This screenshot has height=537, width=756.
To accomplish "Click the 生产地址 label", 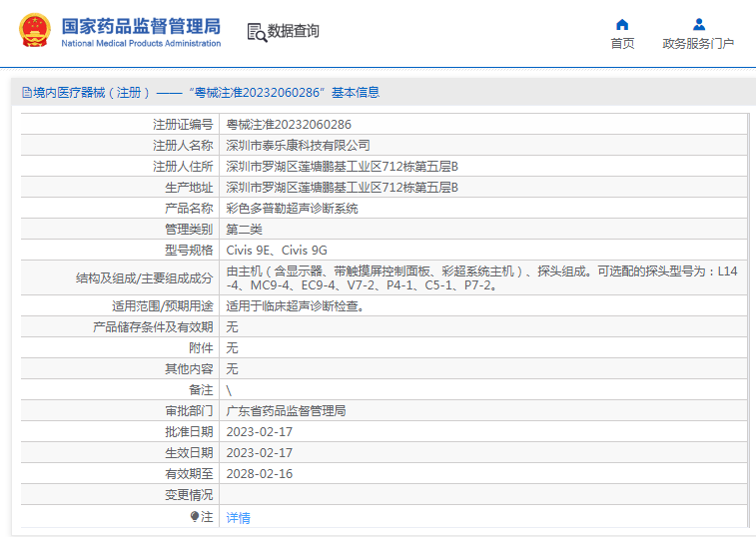I will click(189, 187).
